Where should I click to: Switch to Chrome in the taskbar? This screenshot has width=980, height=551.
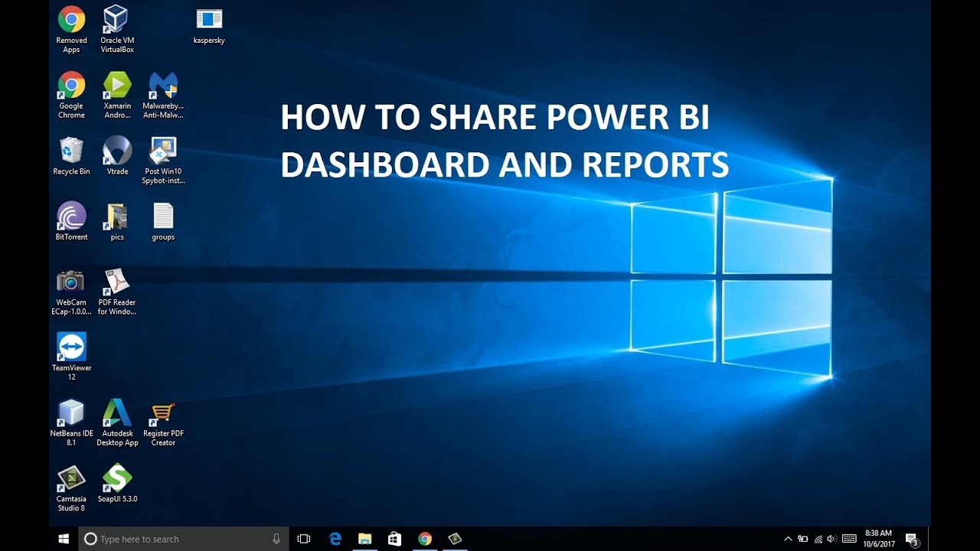pos(424,539)
